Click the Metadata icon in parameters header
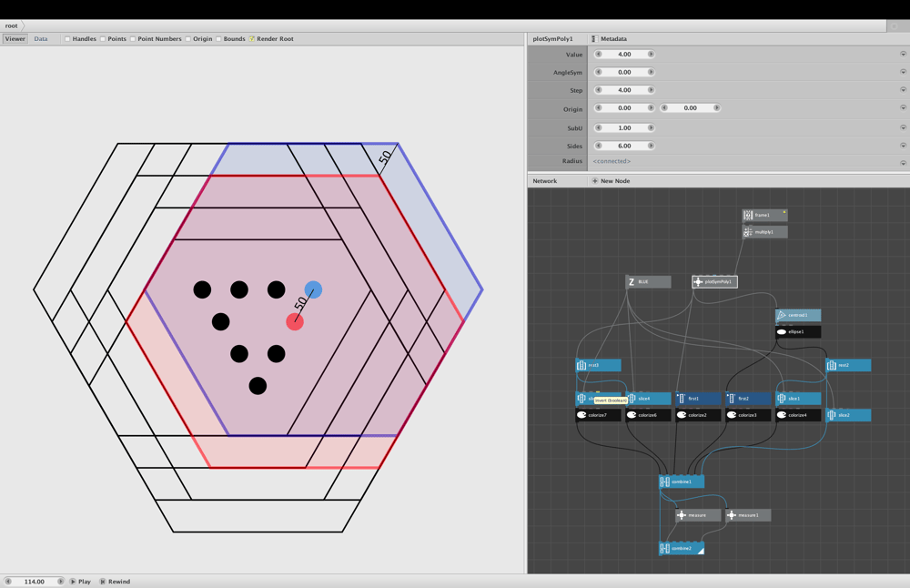910x588 pixels. (594, 39)
